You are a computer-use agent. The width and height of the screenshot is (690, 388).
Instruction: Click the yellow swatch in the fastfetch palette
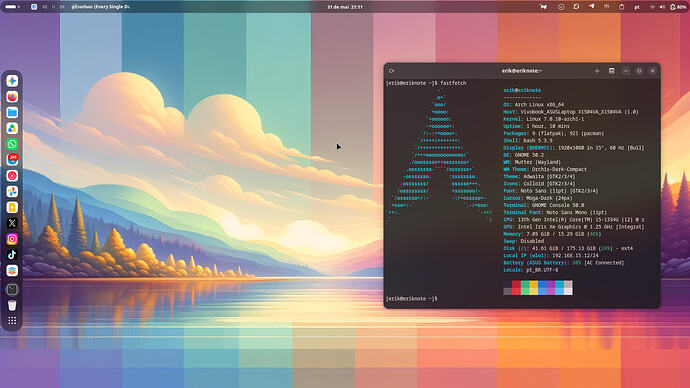pos(534,288)
